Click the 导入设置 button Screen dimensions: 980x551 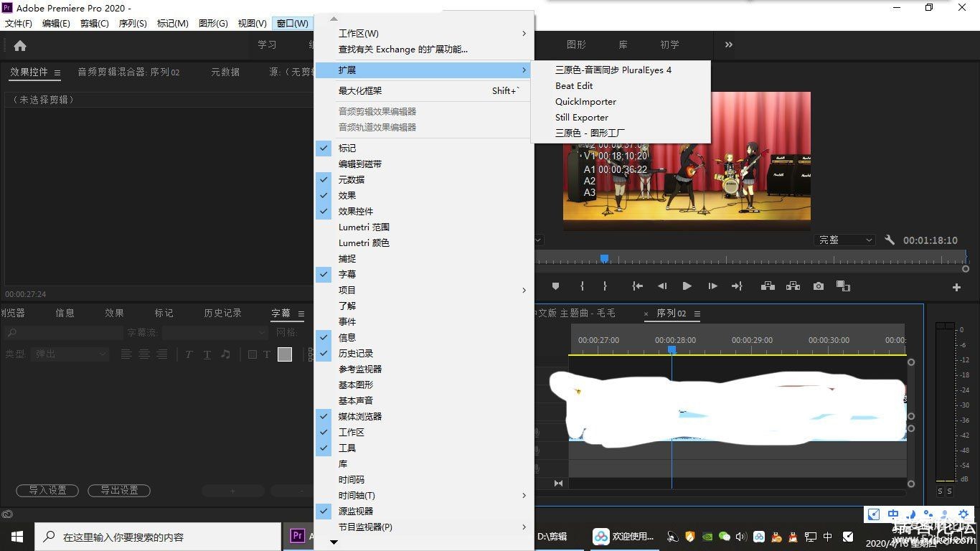tap(48, 491)
